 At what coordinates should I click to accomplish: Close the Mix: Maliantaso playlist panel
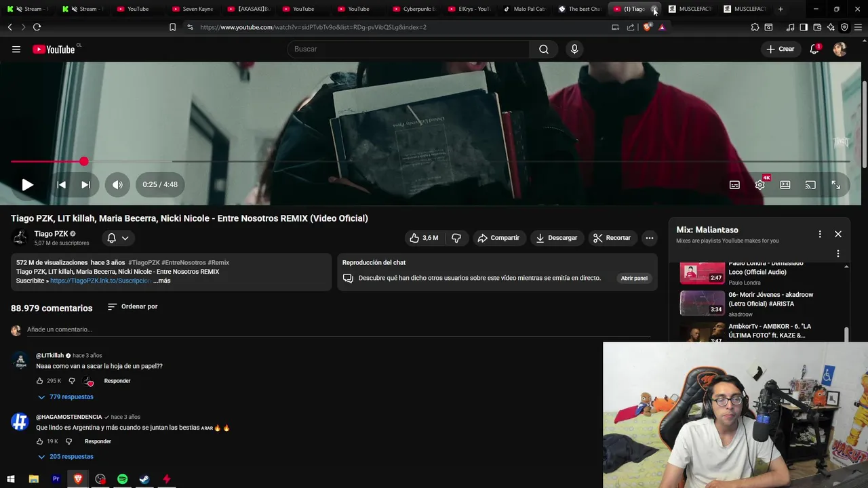[x=838, y=234]
